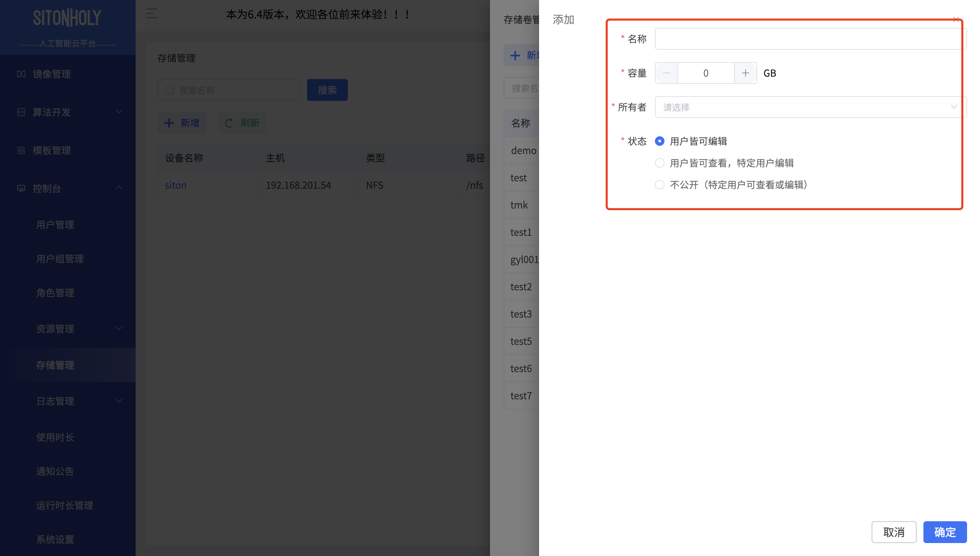980x556 pixels.
Task: Open the siton device link
Action: [176, 185]
